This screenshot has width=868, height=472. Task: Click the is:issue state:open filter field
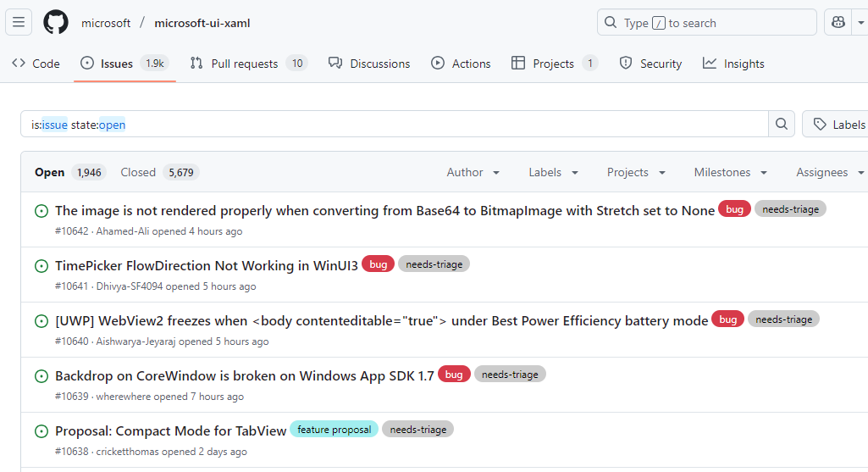point(395,124)
